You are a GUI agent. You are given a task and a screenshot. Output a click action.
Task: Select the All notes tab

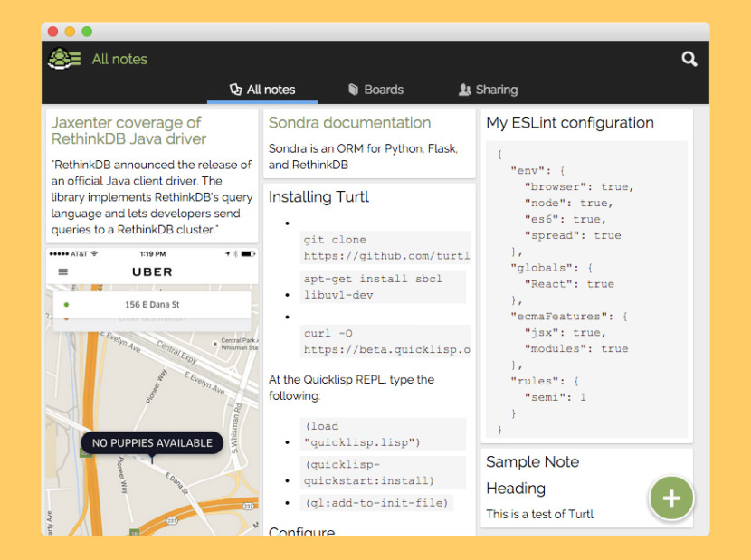271,90
